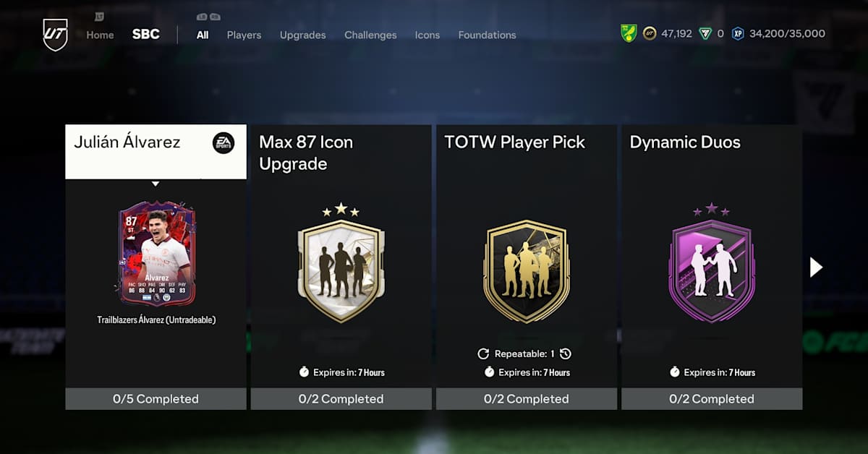Advance SBC list with right arrow

pos(816,267)
